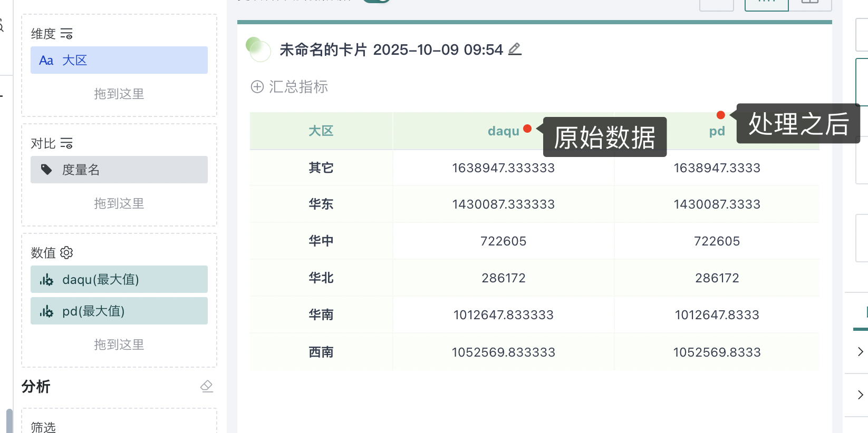Click the 数值 section label
Screen dimensions: 868x433
click(43, 253)
